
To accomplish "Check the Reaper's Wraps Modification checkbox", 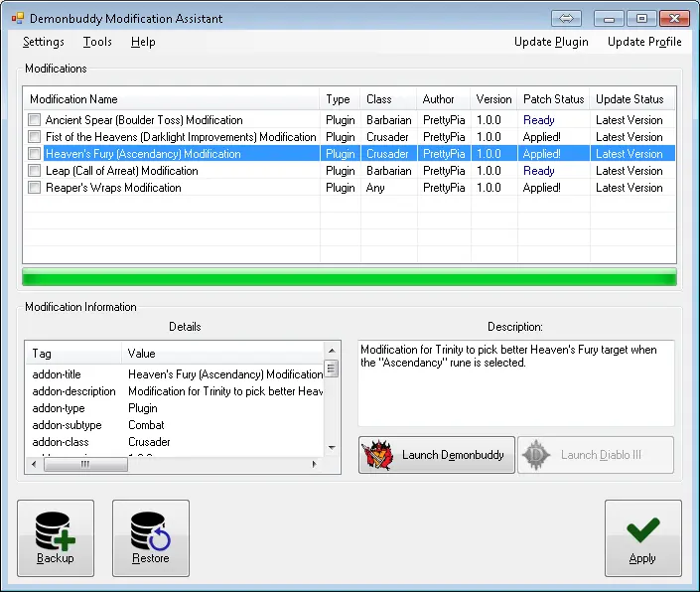I will click(34, 188).
